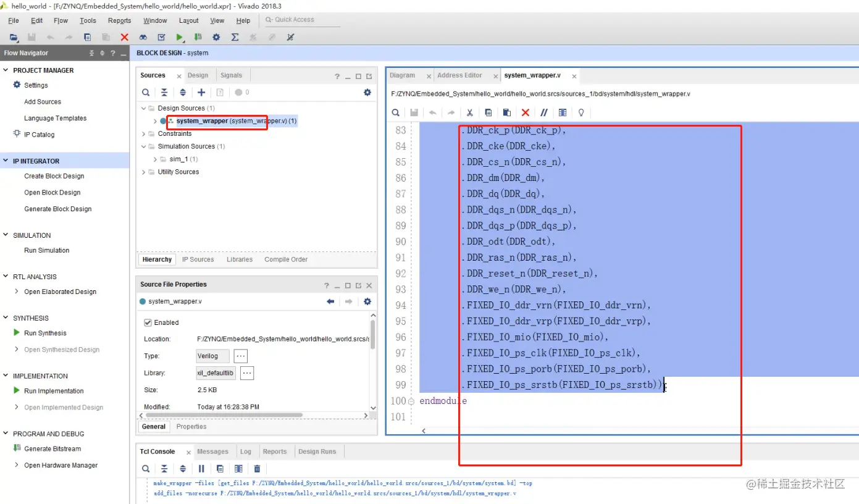Click Copy icon in editor toolbar
Viewport: 859px width, 504px height.
pos(488,112)
